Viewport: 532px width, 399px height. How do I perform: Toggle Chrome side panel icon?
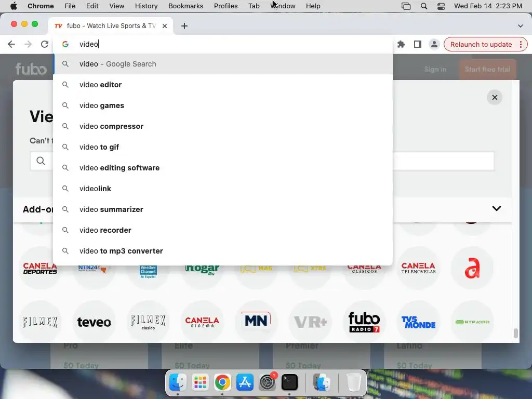418,44
